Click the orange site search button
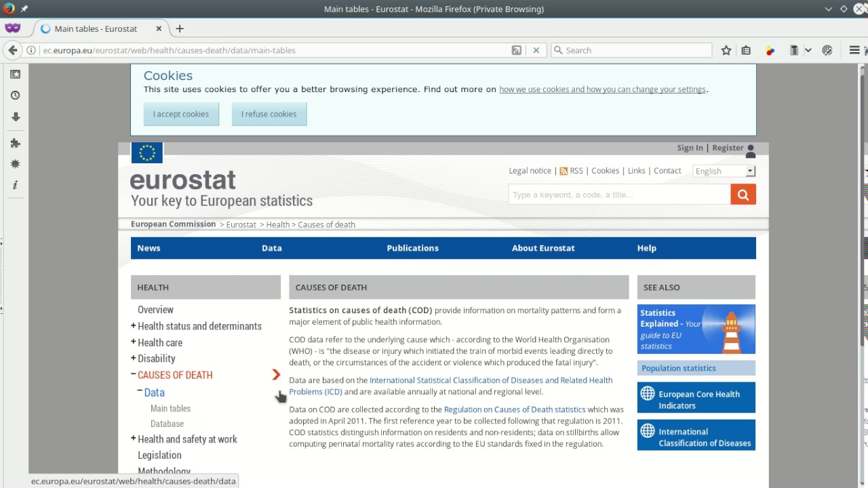The height and width of the screenshot is (488, 868). click(743, 195)
